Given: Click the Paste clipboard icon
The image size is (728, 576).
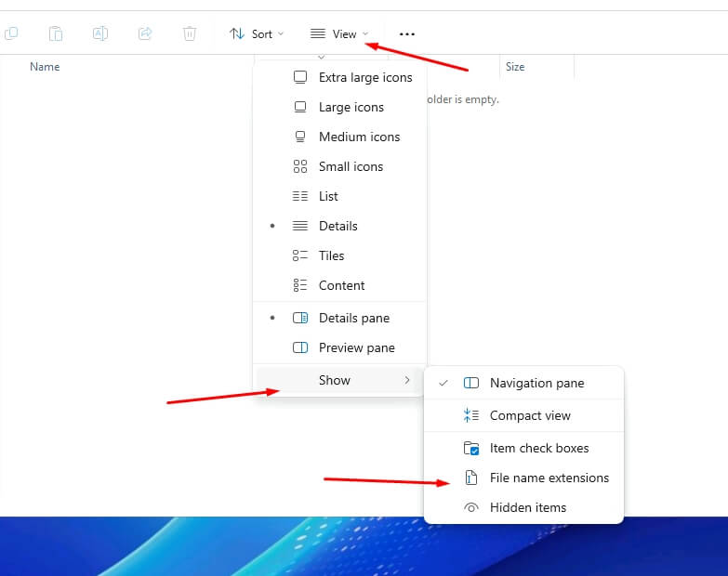Looking at the screenshot, I should (x=56, y=33).
